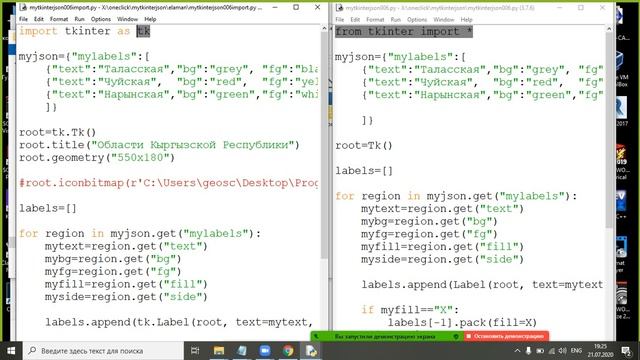Open File Explorer from the taskbar

click(x=219, y=351)
